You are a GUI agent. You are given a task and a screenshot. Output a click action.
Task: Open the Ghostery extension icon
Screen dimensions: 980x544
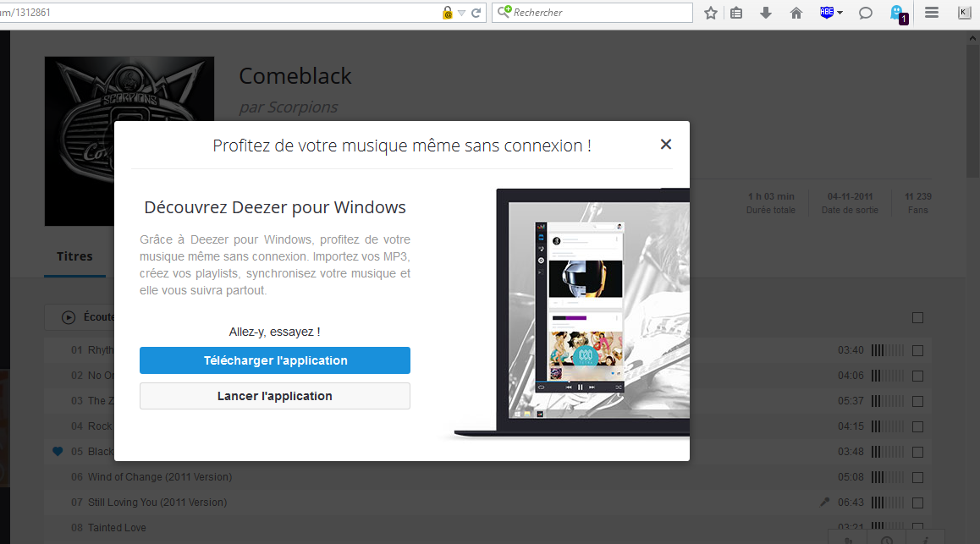898,13
